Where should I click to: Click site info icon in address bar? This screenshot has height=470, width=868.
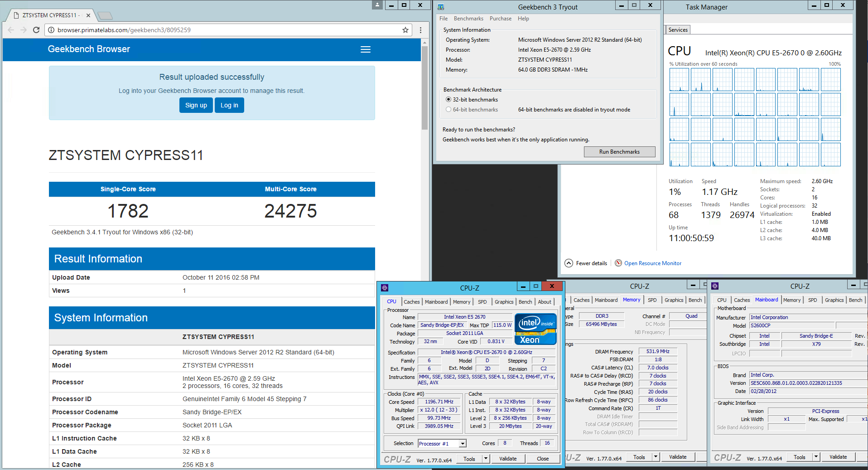(51, 30)
